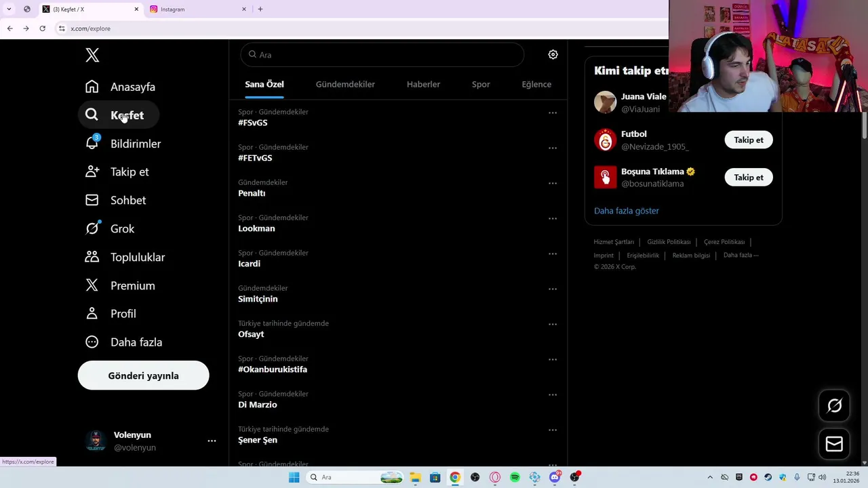868x488 pixels.
Task: Open a new browser tab
Action: [260, 9]
